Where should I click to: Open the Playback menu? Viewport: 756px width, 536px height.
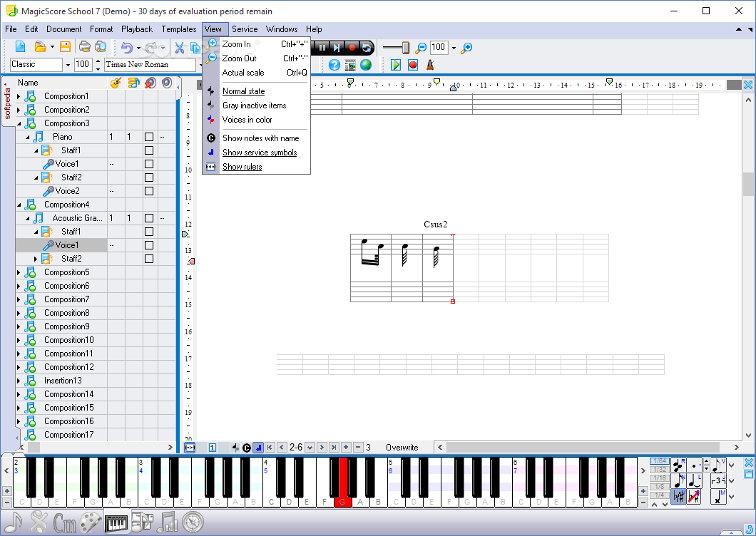point(137,29)
